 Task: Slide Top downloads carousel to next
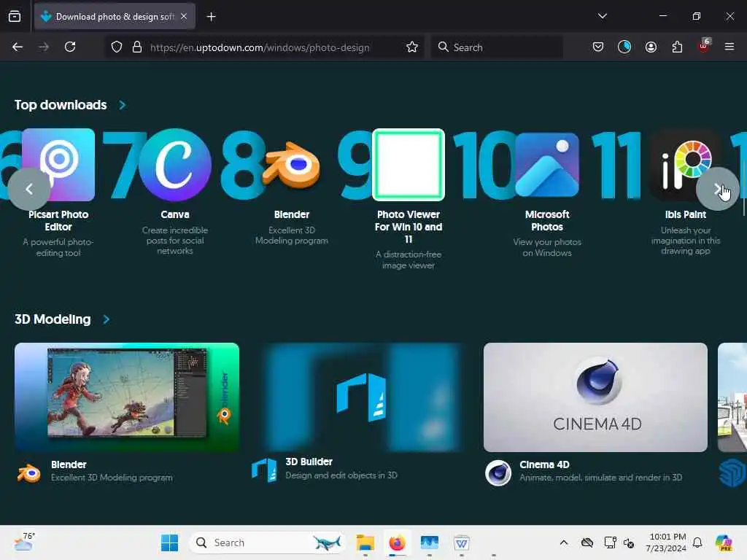tap(718, 189)
